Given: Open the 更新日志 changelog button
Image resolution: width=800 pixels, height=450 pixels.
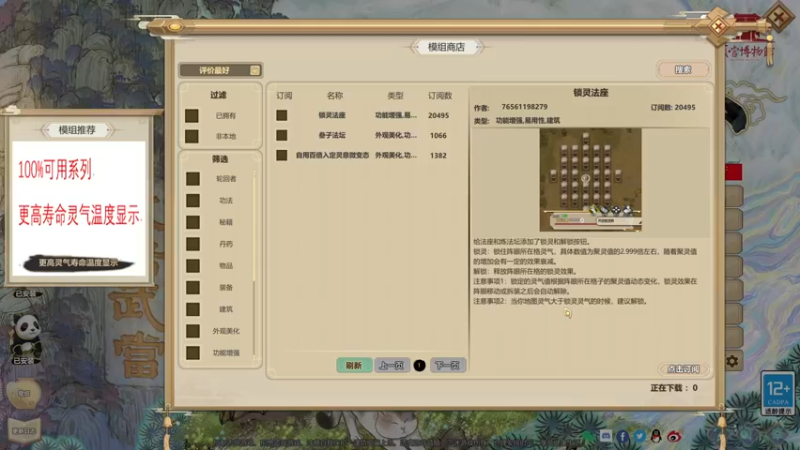Looking at the screenshot, I should point(24,431).
